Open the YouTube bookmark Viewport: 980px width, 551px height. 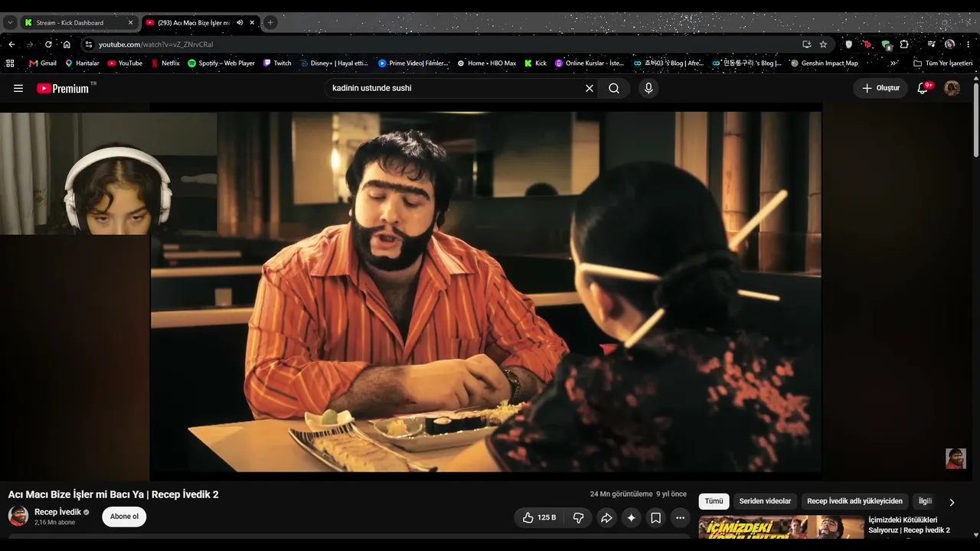tap(125, 63)
